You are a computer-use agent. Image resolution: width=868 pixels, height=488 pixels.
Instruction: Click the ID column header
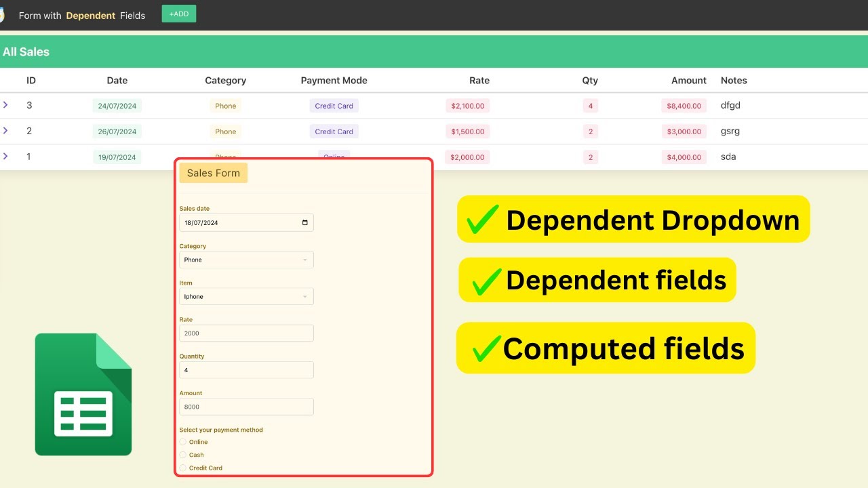(31, 80)
